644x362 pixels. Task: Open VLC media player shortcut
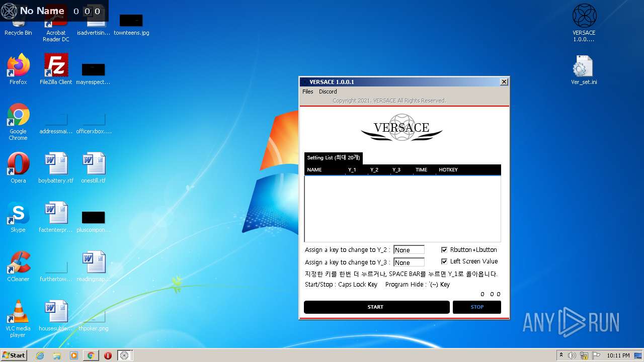pyautogui.click(x=18, y=319)
